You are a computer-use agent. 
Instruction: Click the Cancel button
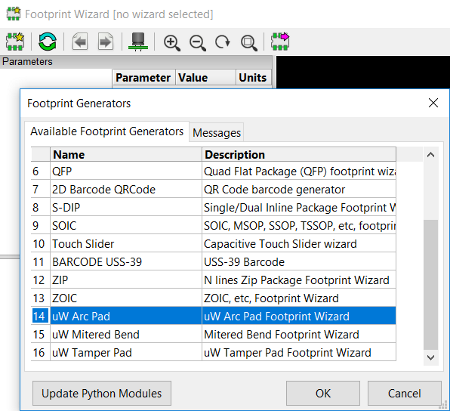pyautogui.click(x=405, y=393)
